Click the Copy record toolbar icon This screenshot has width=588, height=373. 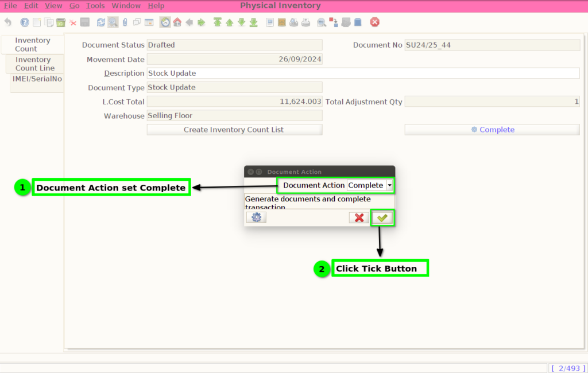coord(49,22)
